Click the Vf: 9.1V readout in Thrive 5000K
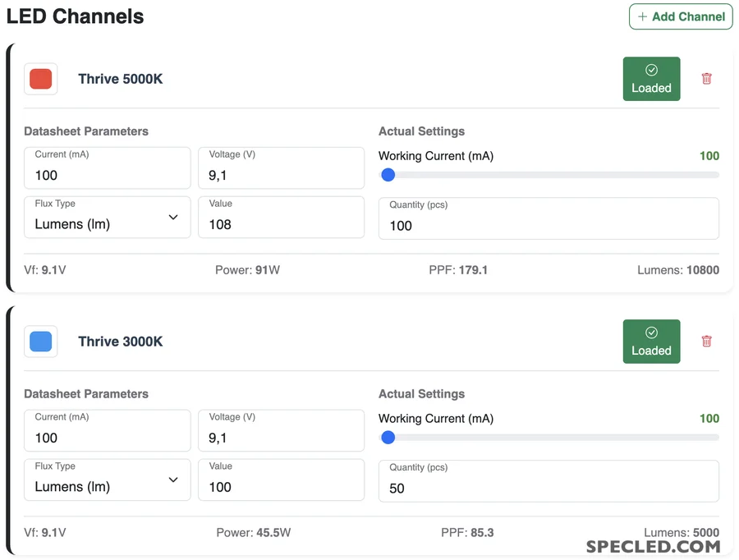739x560 pixels. (x=45, y=270)
